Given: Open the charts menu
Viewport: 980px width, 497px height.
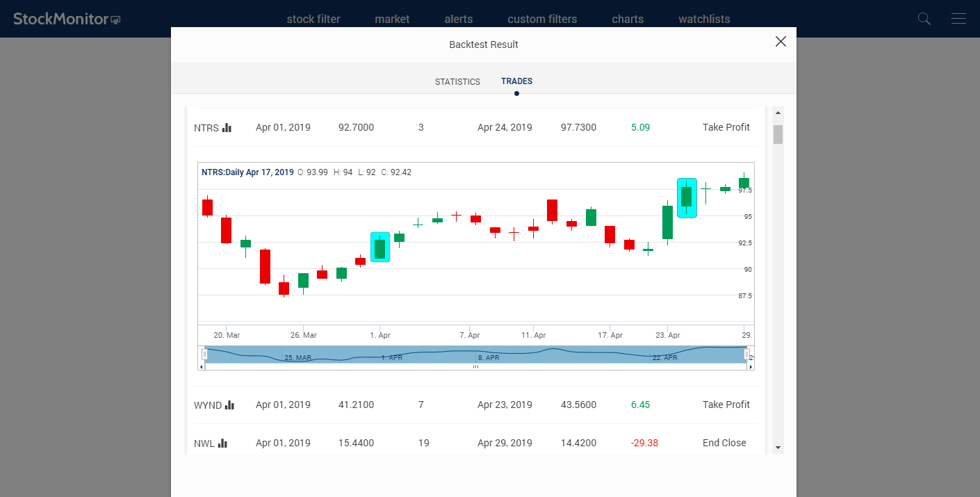Looking at the screenshot, I should pyautogui.click(x=628, y=19).
